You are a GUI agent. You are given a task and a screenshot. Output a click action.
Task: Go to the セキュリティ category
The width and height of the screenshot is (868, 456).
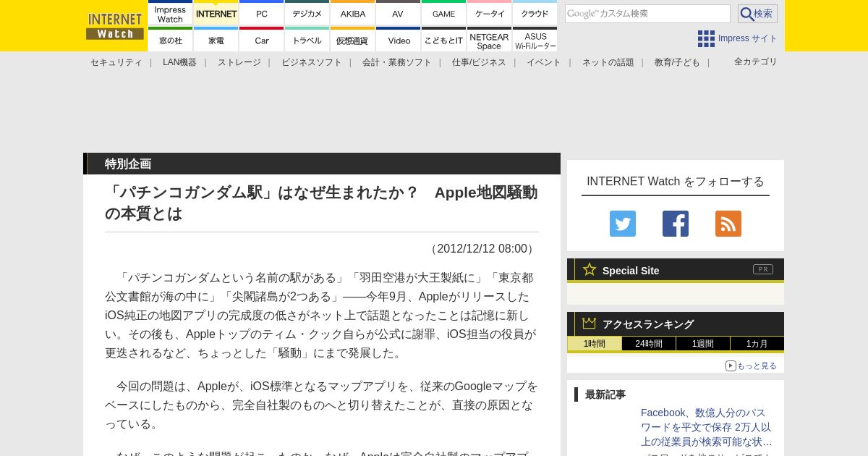pos(116,62)
